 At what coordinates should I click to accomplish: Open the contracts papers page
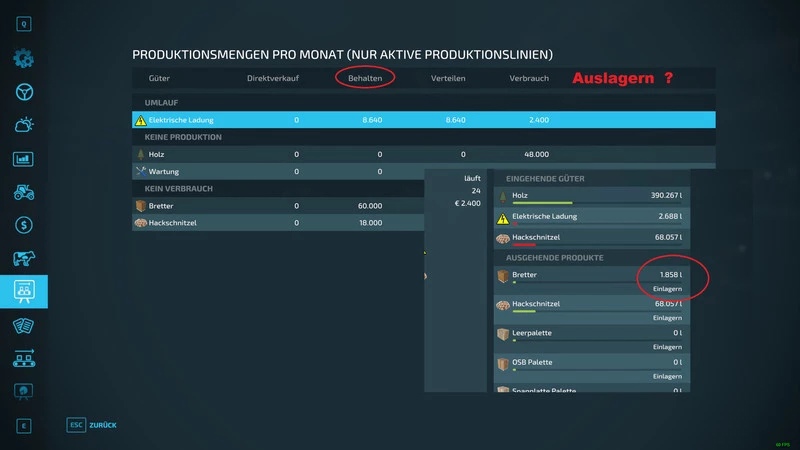point(24,326)
